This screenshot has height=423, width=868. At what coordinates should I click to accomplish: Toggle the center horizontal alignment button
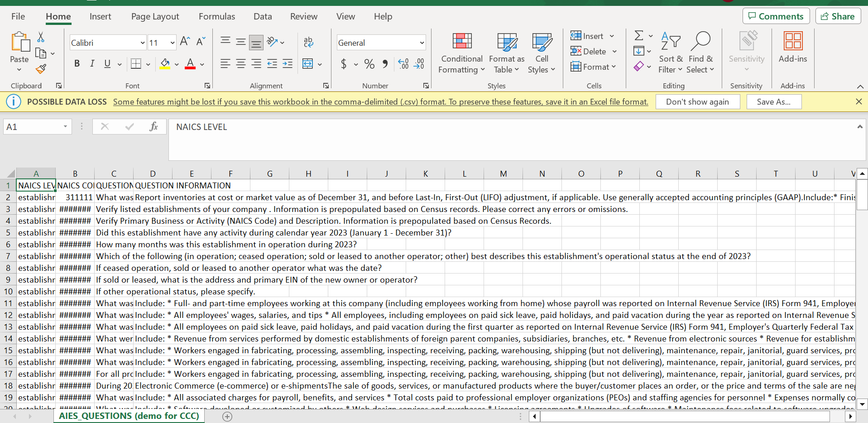241,64
